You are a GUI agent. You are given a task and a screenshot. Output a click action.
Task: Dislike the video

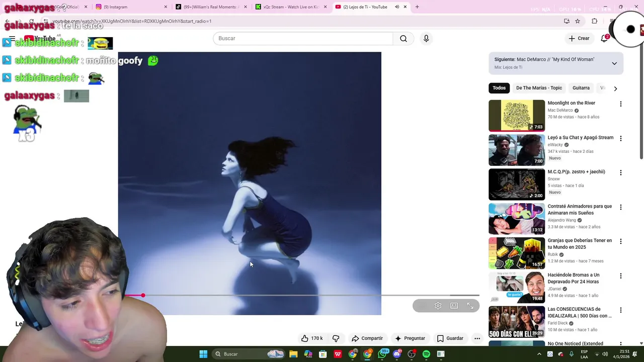336,338
